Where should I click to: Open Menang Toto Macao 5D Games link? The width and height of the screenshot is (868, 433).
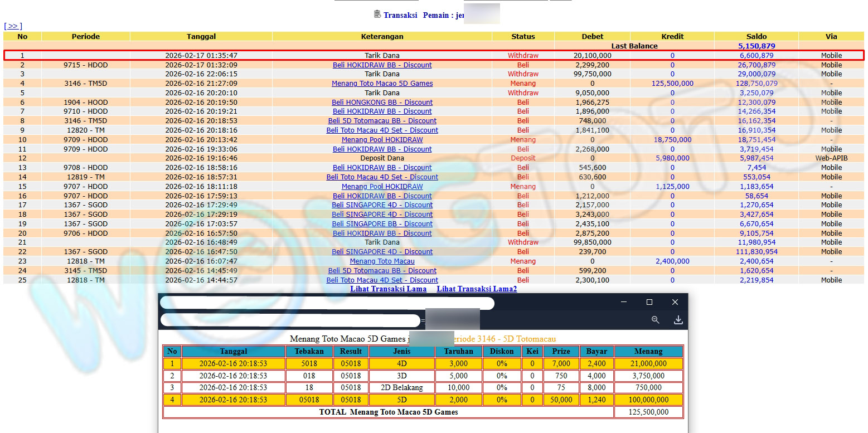382,84
